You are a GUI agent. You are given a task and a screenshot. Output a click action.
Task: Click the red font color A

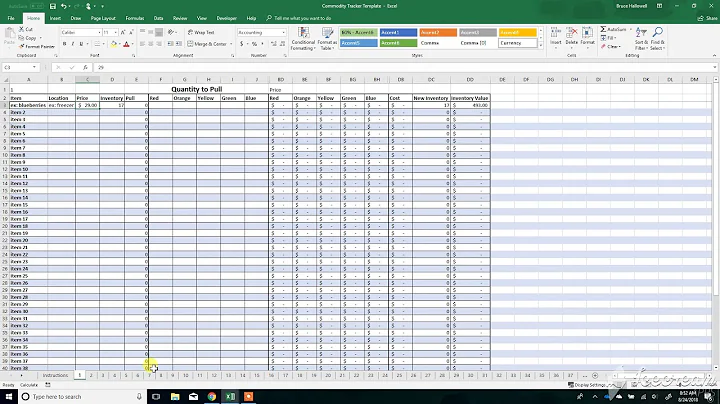point(127,44)
